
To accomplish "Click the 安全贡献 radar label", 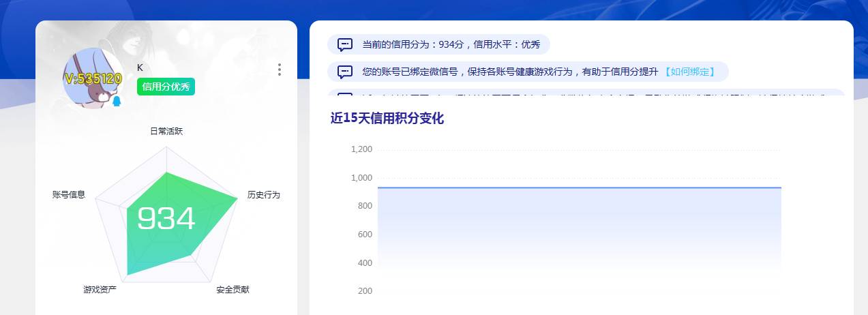I will pos(233,290).
